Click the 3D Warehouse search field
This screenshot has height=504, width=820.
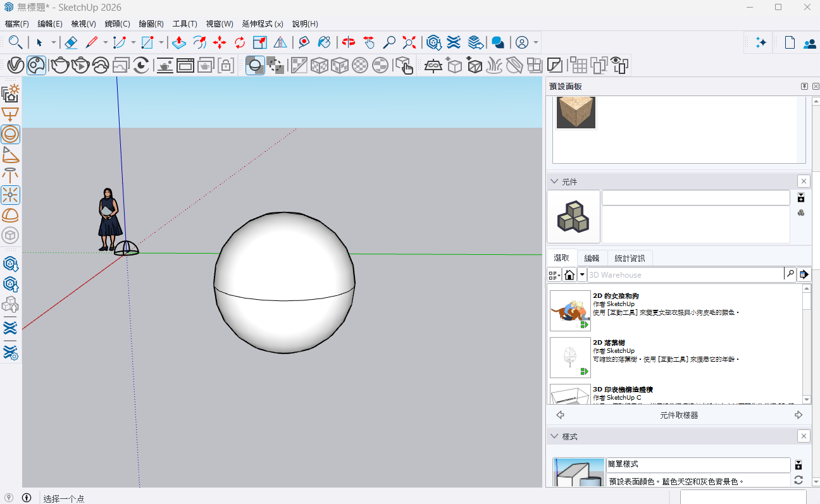pos(685,274)
